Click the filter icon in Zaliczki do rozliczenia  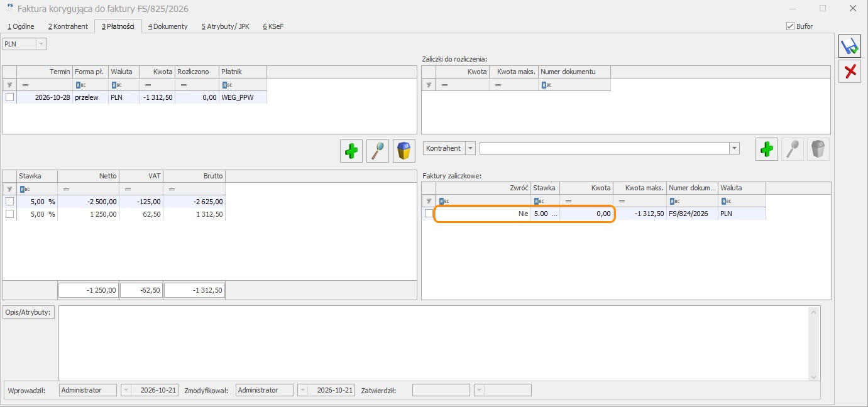pos(429,85)
